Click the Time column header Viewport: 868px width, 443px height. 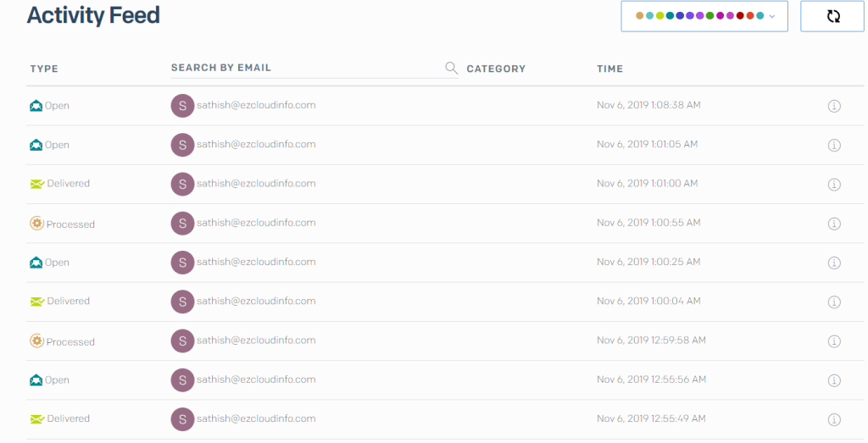pos(609,69)
